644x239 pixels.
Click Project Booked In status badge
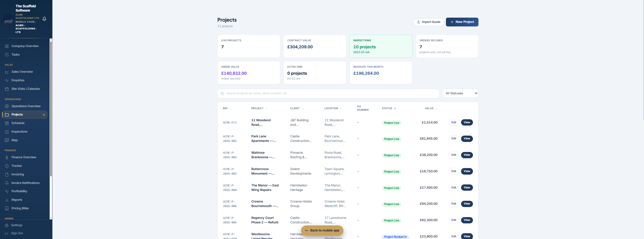click(x=395, y=237)
